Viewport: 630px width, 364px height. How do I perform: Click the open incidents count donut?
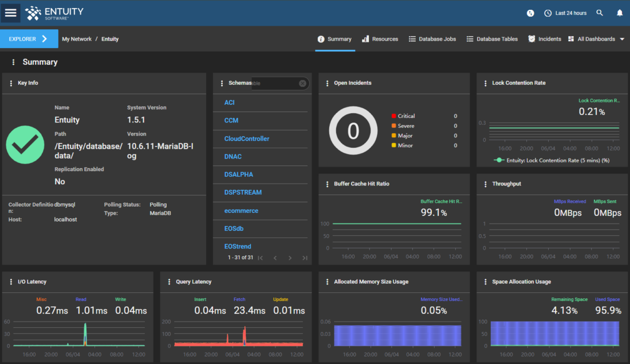(353, 130)
